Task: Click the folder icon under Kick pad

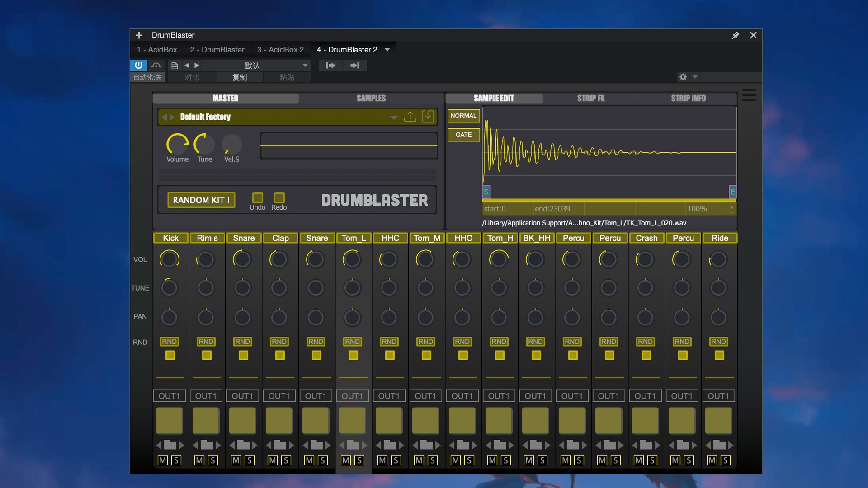Action: [170, 445]
